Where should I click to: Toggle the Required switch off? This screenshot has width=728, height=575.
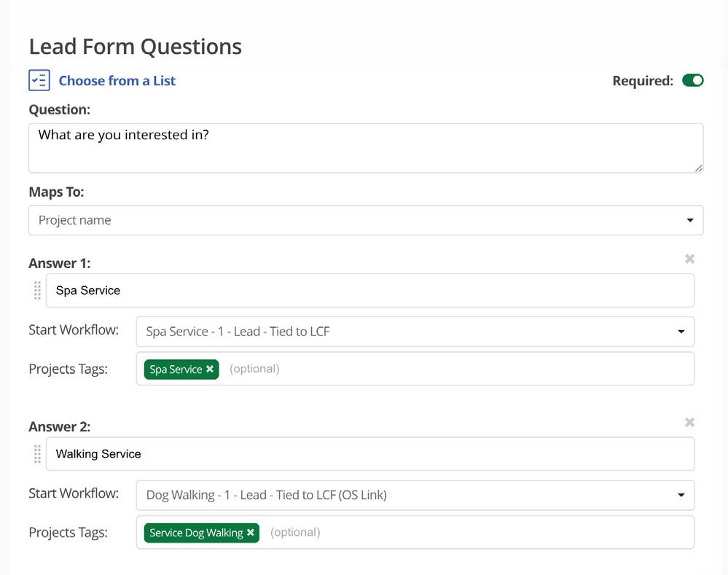(692, 80)
